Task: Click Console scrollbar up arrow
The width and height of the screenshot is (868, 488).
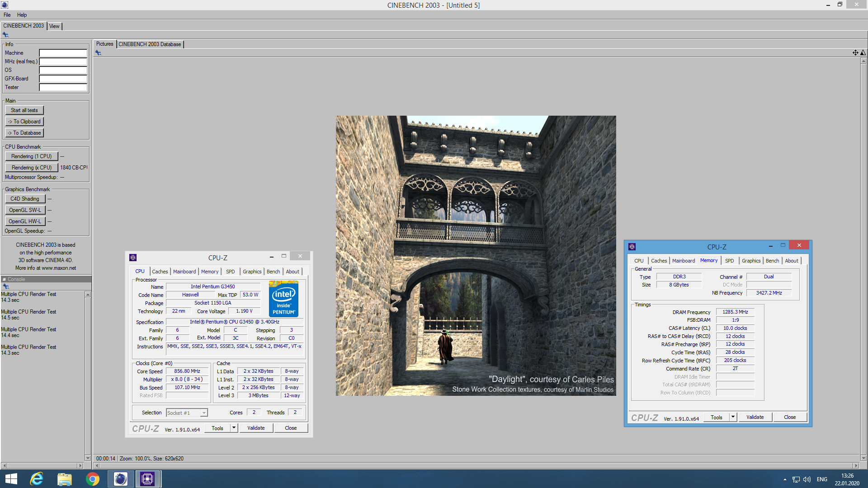Action: tap(88, 295)
